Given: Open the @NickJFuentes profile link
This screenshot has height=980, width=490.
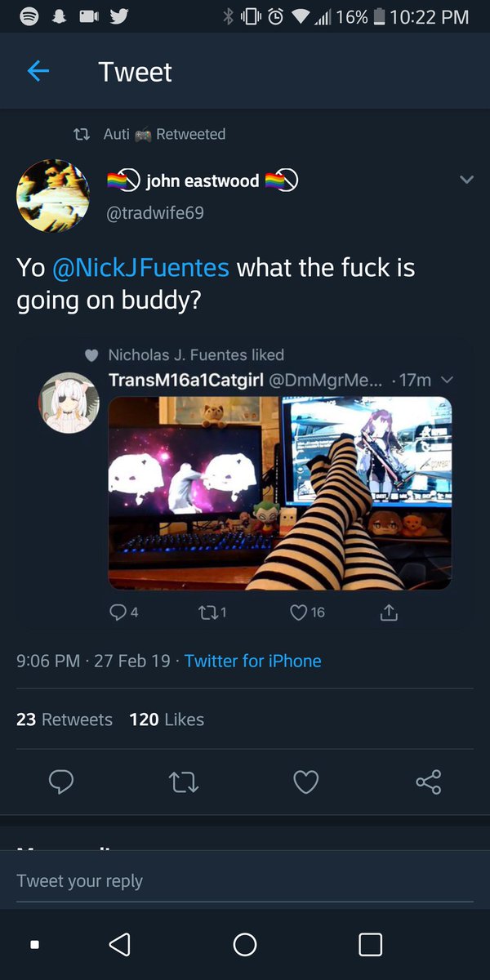Looking at the screenshot, I should pyautogui.click(x=136, y=267).
